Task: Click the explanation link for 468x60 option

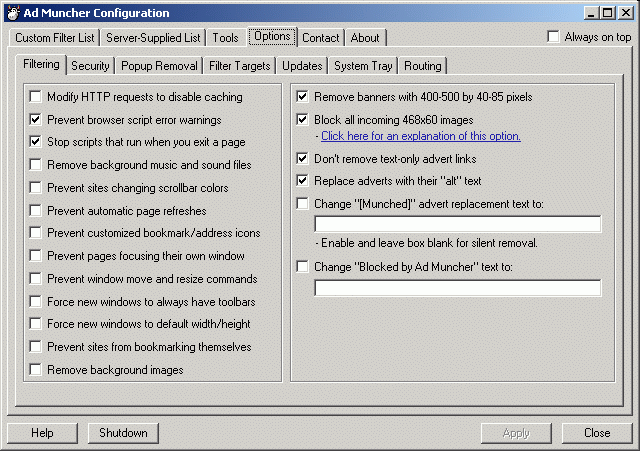Action: [421, 136]
